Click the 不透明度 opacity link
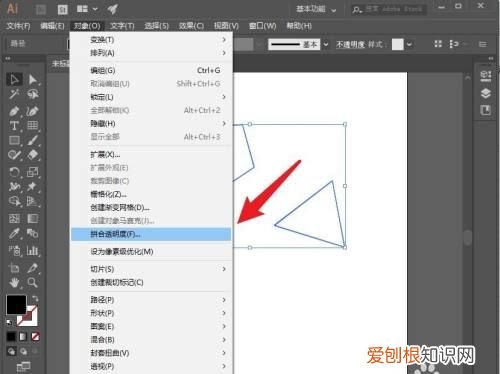This screenshot has width=500, height=374. [350, 44]
